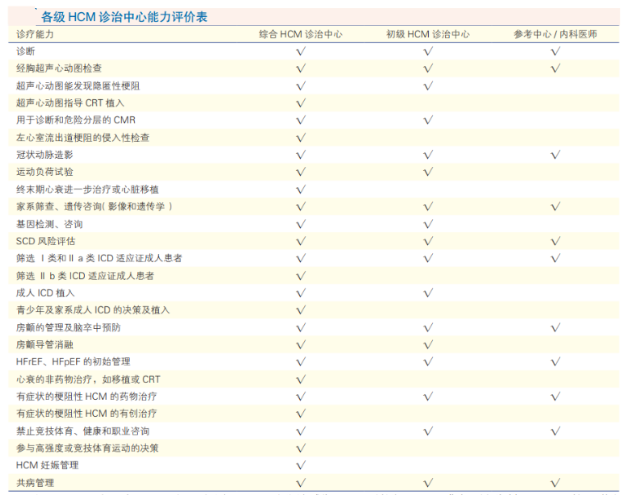The height and width of the screenshot is (498, 624).
Task: Click 诊断 check mark under 参考中心 / 内科医师
Action: pyautogui.click(x=556, y=51)
